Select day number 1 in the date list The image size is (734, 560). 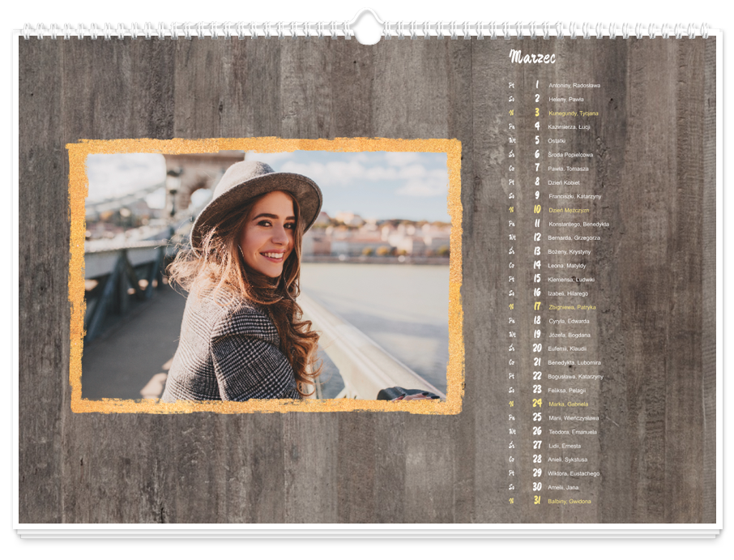(536, 85)
